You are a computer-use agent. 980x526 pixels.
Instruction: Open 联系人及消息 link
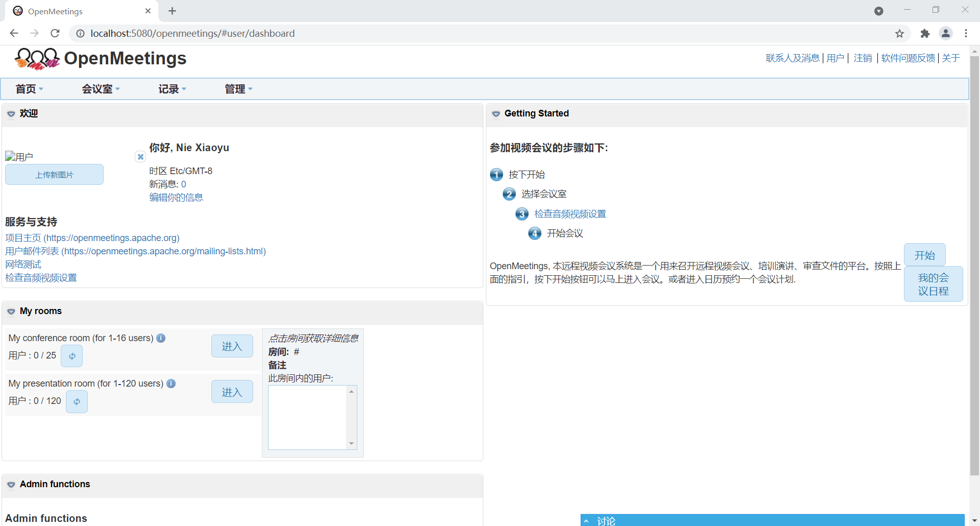(792, 58)
